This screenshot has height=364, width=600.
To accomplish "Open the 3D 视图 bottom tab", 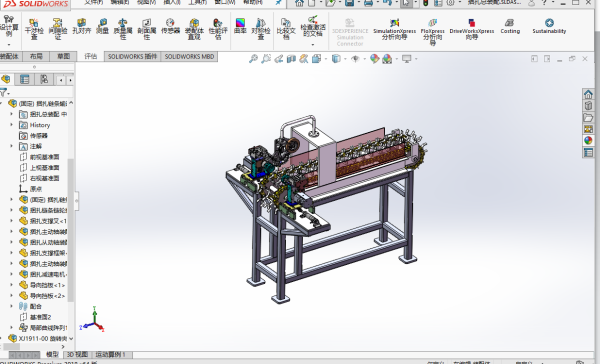I will 77,354.
